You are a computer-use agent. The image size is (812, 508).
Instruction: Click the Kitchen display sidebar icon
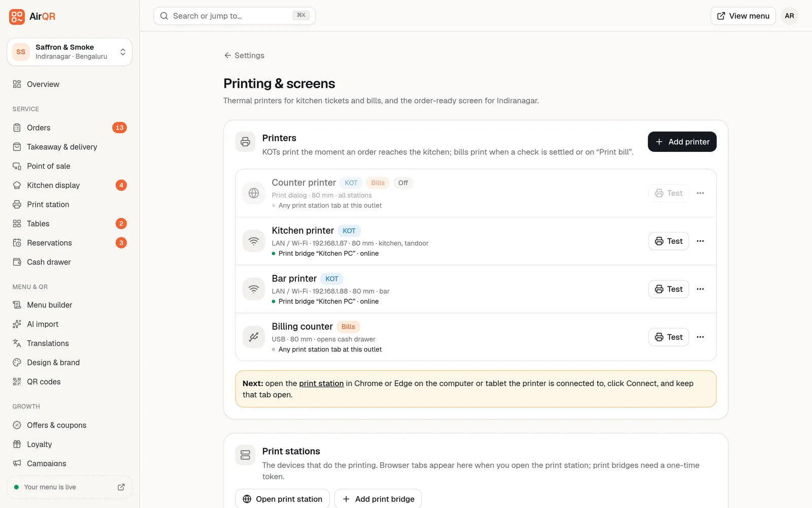click(x=17, y=185)
